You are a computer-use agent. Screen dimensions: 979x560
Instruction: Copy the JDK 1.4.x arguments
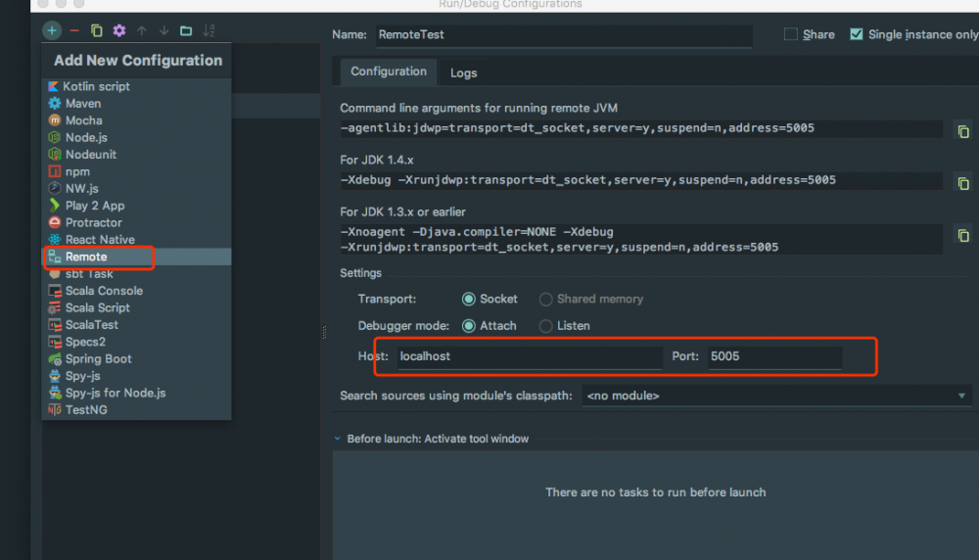click(963, 183)
